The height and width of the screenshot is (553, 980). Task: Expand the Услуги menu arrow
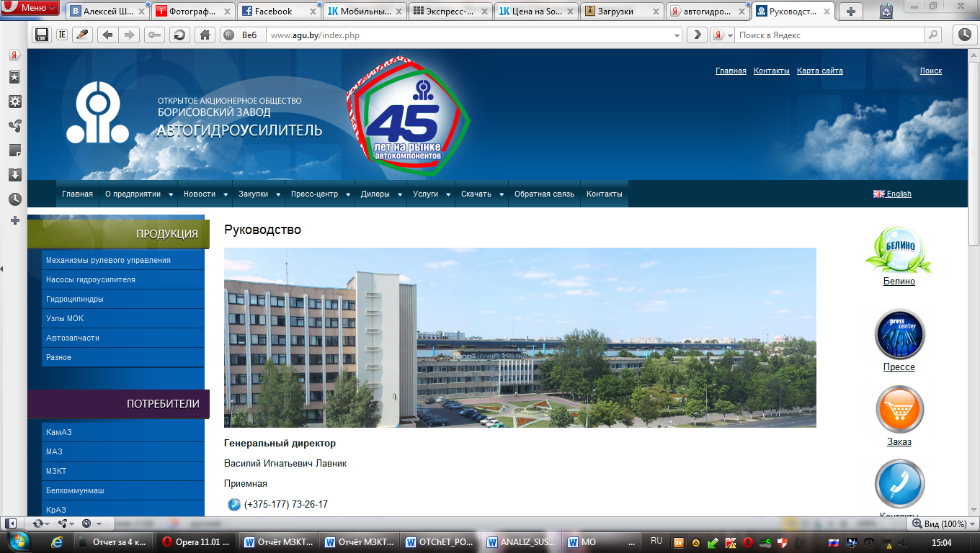coord(448,194)
